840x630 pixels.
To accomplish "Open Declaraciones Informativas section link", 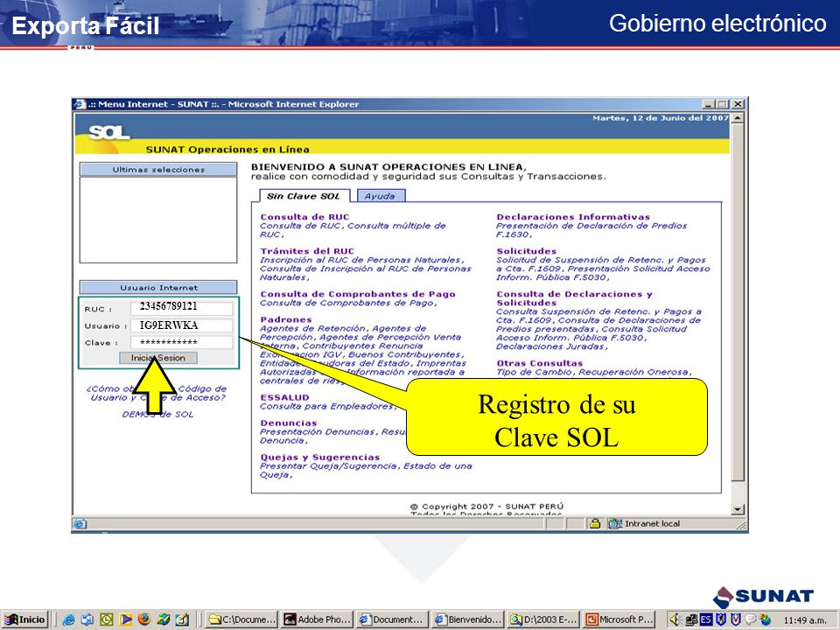I will pos(572,217).
